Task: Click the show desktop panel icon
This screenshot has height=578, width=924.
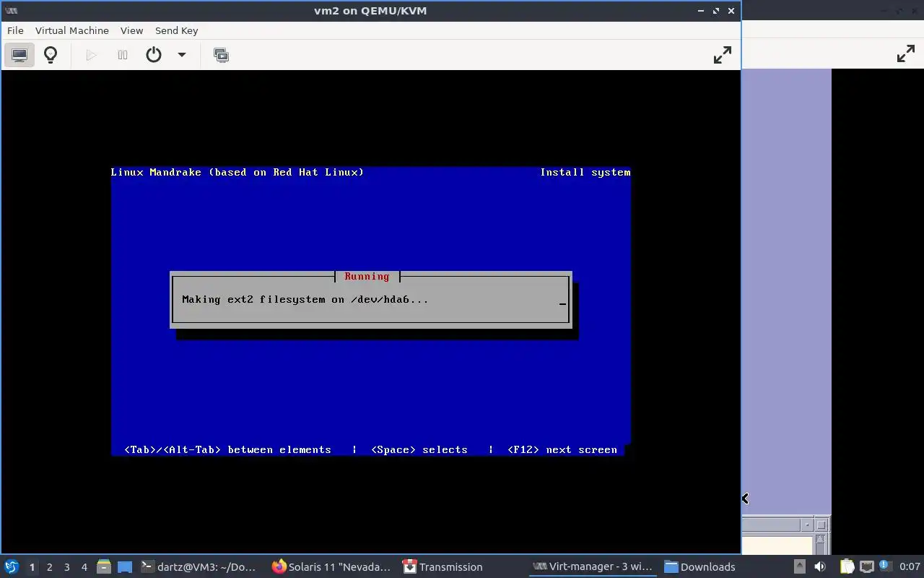Action: pos(125,567)
